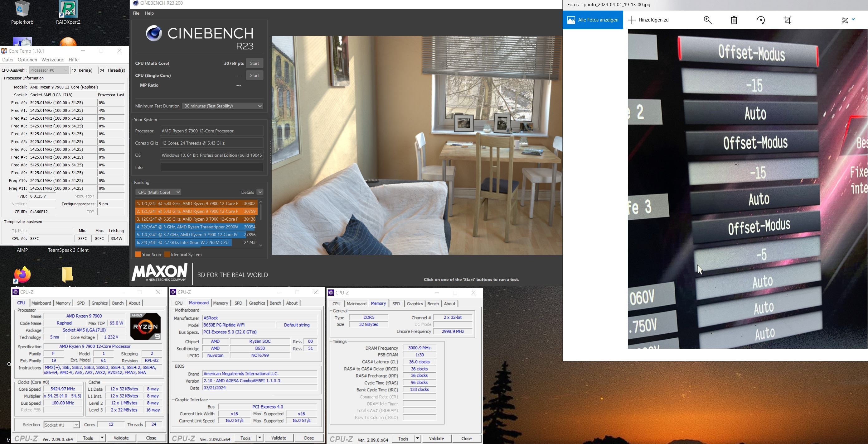Click 3000.9 MHz DRAM Frequency value
868x444 pixels.
(x=419, y=348)
